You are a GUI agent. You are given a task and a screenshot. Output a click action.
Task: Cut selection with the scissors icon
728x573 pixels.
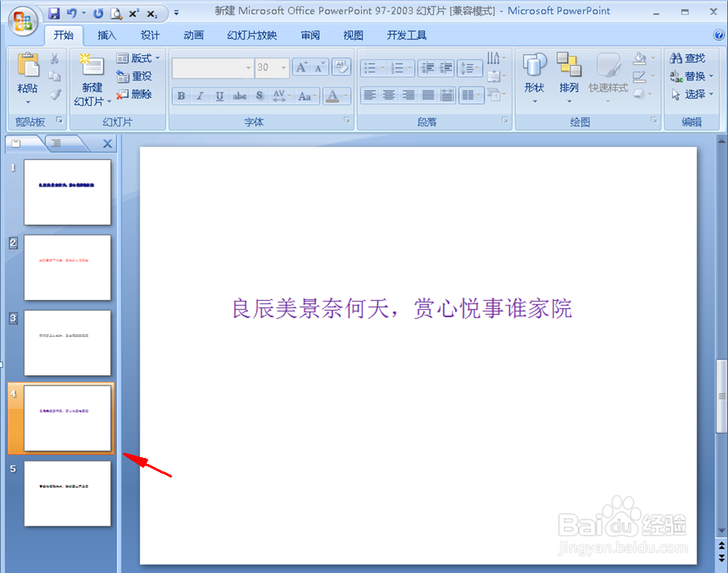click(x=54, y=58)
